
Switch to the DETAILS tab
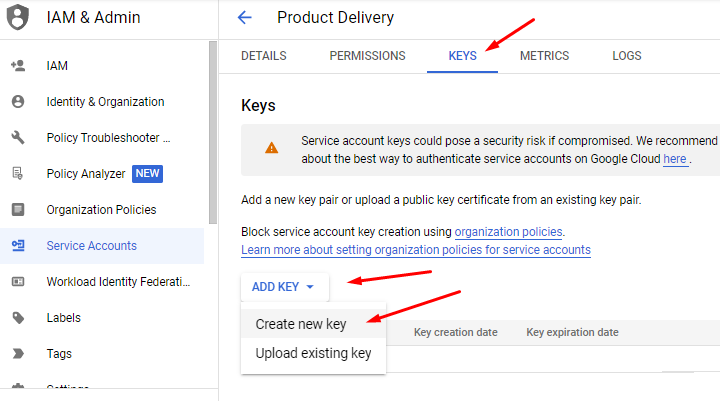pyautogui.click(x=264, y=56)
